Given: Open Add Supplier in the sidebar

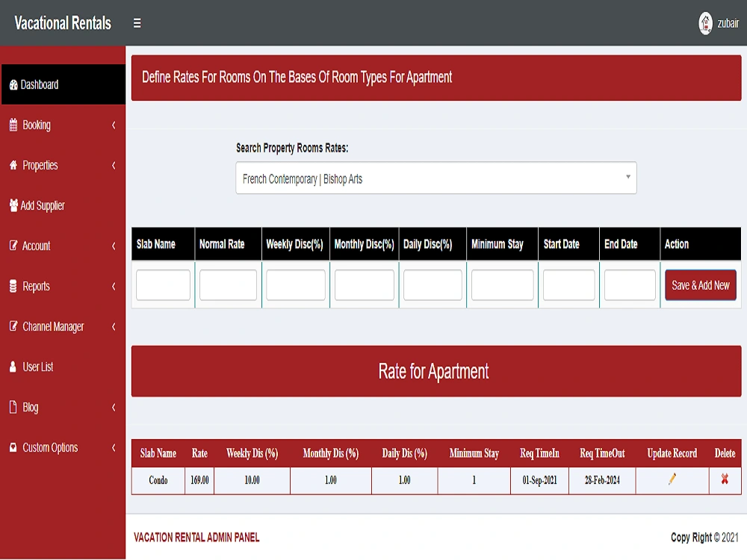Looking at the screenshot, I should (63, 205).
